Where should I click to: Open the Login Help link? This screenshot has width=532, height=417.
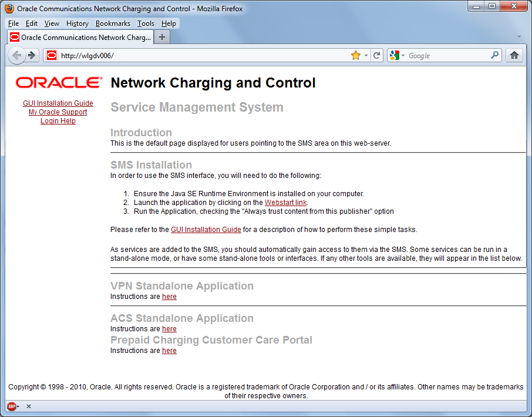pos(58,121)
